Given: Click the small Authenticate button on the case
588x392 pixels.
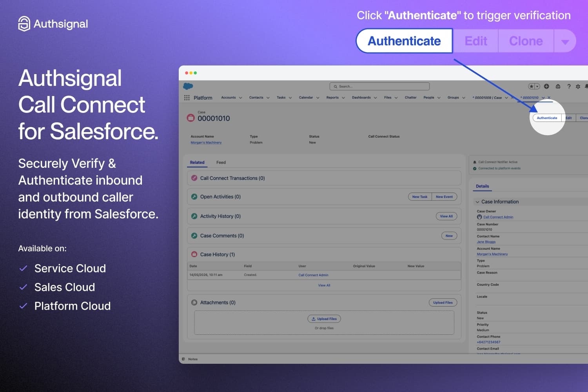Looking at the screenshot, I should click(547, 118).
